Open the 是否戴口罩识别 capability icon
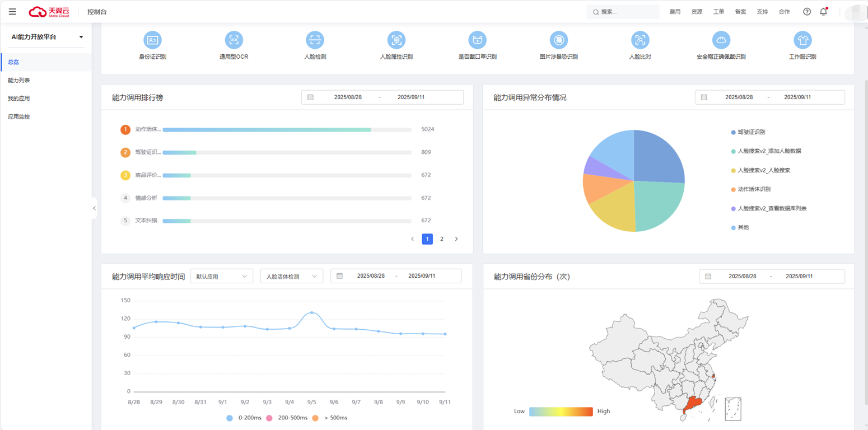 (x=478, y=40)
